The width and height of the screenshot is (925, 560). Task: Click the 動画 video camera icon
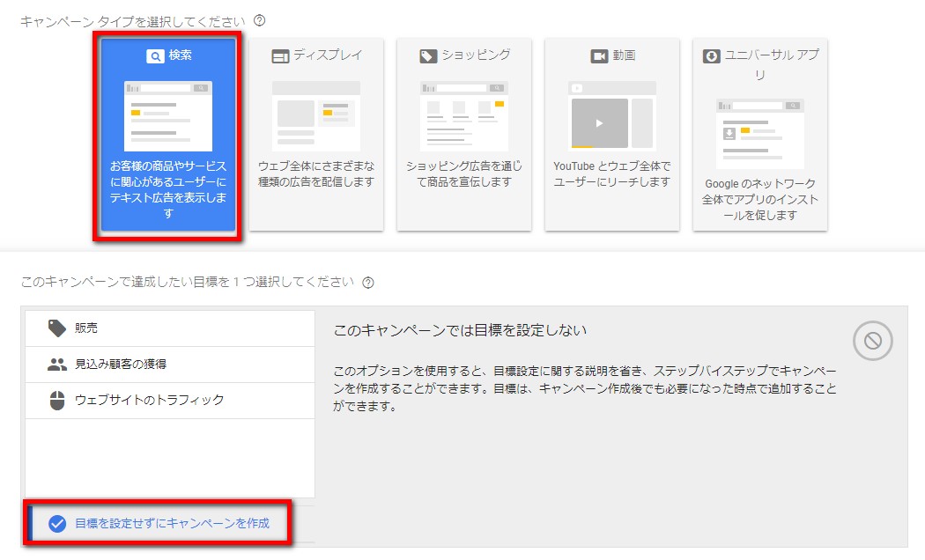coord(599,55)
